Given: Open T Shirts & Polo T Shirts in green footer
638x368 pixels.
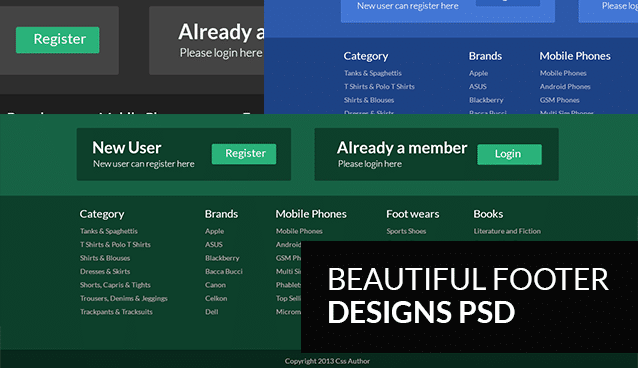Looking at the screenshot, I should [115, 244].
